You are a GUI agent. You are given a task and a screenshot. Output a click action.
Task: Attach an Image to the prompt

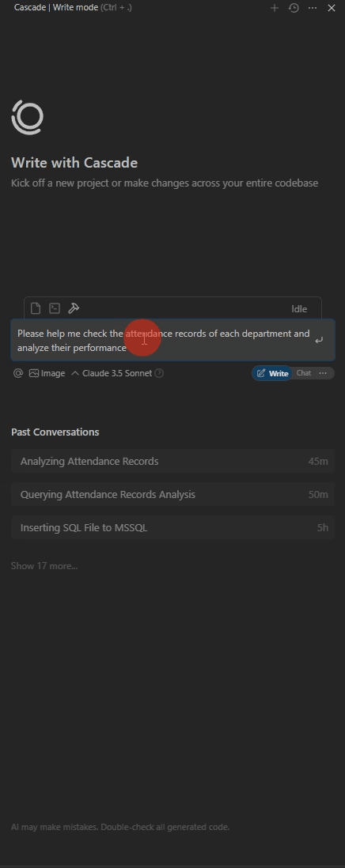tap(47, 373)
